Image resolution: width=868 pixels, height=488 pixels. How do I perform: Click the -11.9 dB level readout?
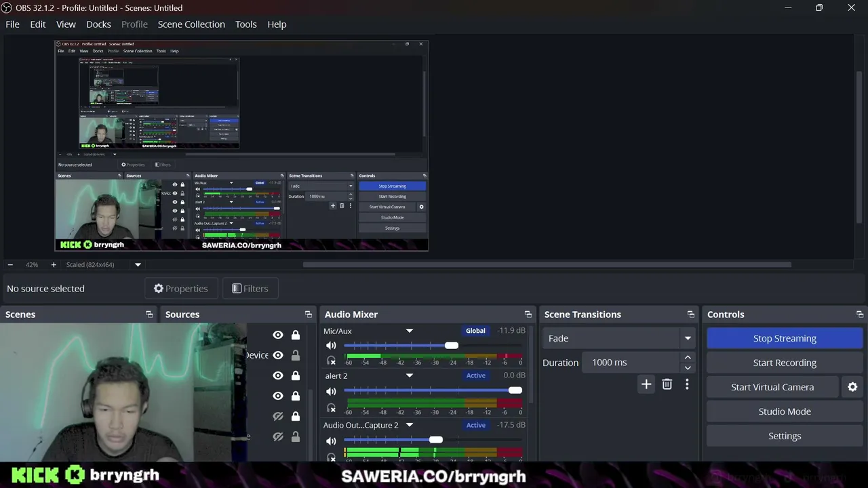coord(511,331)
